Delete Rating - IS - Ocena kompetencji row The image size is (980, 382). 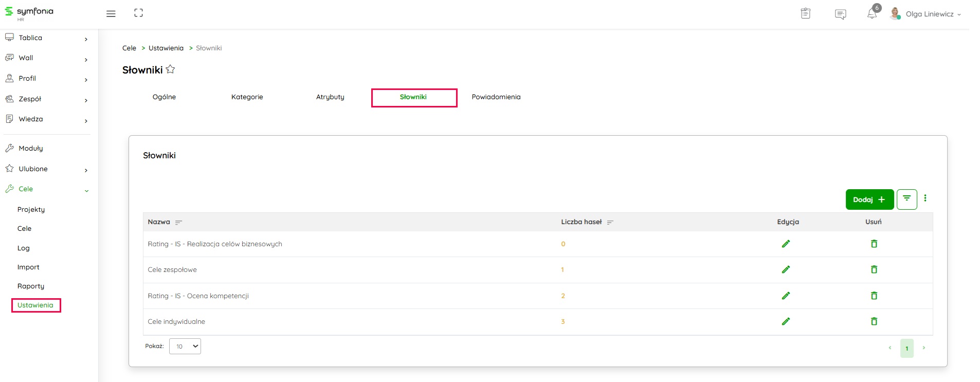(874, 296)
